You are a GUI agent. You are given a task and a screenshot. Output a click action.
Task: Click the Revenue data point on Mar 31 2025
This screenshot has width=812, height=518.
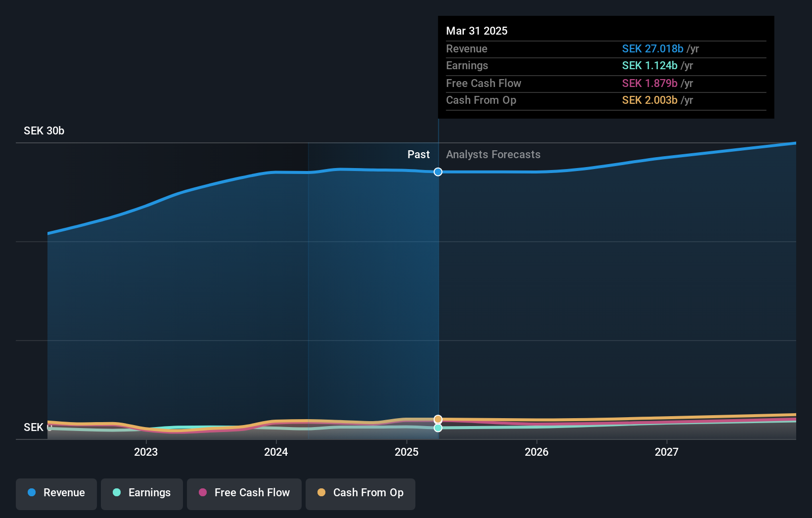coord(438,172)
